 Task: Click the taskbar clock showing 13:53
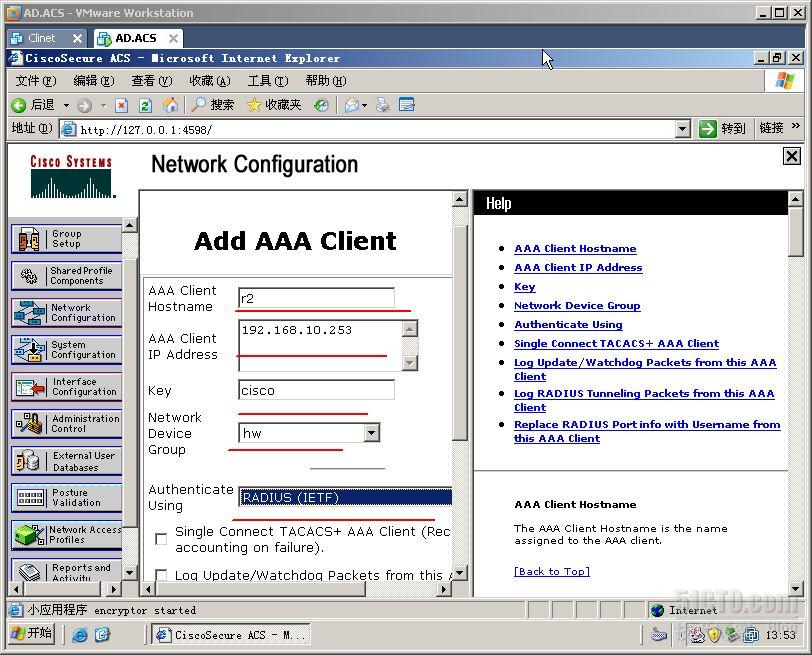(x=780, y=635)
